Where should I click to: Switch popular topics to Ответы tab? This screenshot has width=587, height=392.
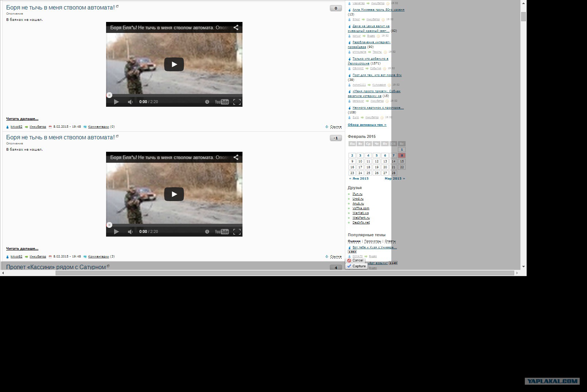pos(390,241)
